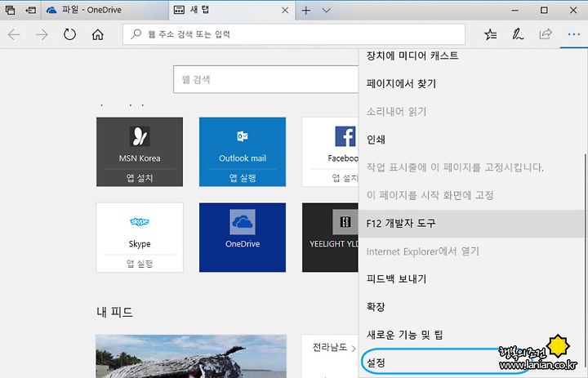Open the tabs you've set aside icon
The width and height of the screenshot is (588, 378).
click(x=10, y=10)
